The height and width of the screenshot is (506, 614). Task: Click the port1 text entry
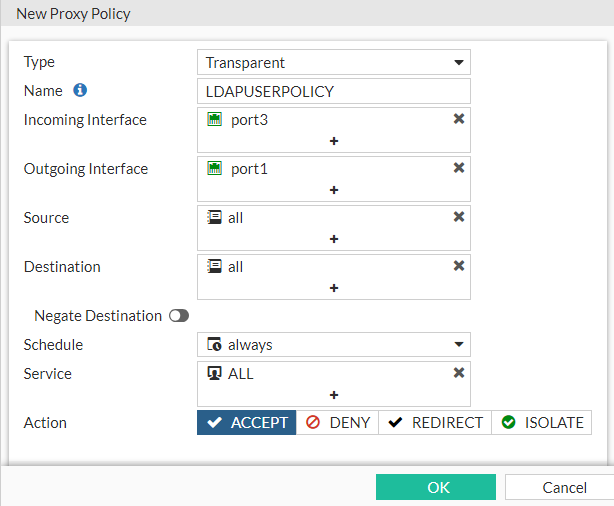point(249,169)
